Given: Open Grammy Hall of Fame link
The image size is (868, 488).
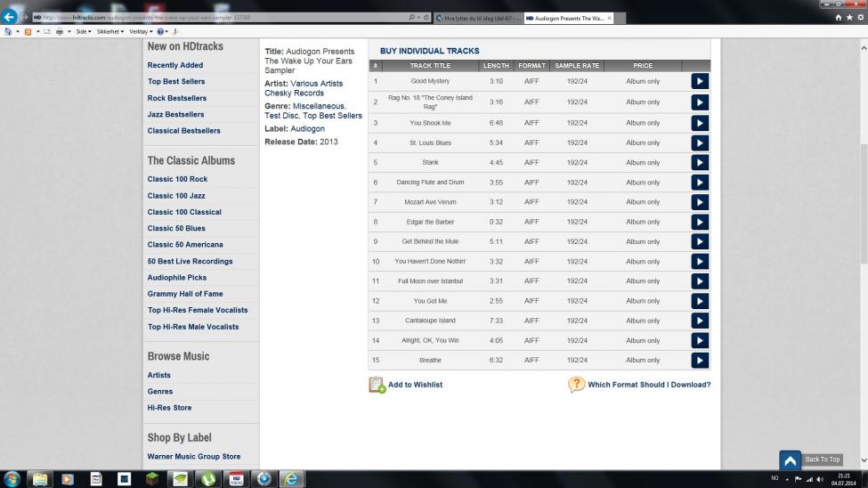Looking at the screenshot, I should point(185,294).
